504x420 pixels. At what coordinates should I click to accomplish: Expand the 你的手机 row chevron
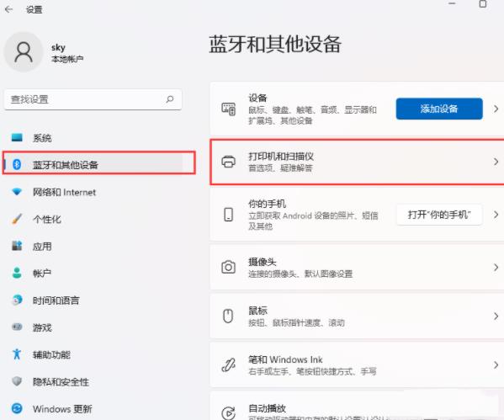coord(496,215)
